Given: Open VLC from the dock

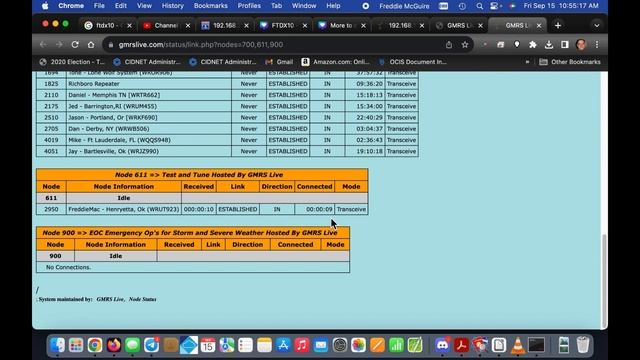Looking at the screenshot, I should 518,345.
